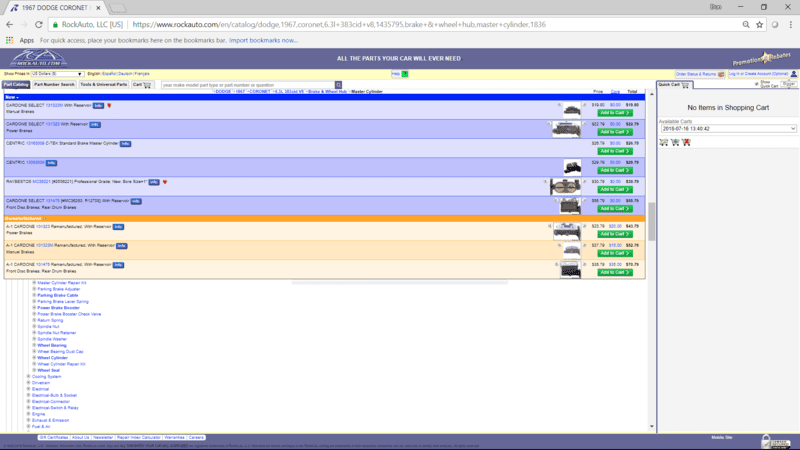Screen dimensions: 800x450
Task: Open the Raybestos MC36221 product thumbnail
Action: [x=565, y=187]
